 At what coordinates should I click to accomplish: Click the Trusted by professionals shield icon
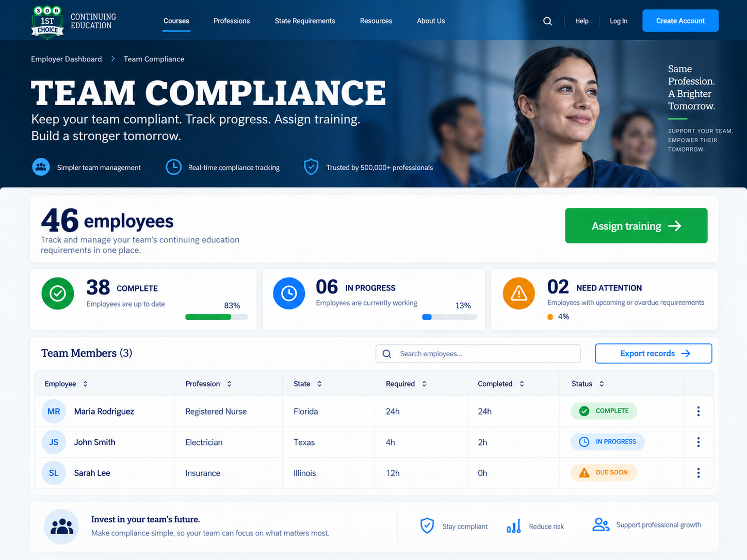pyautogui.click(x=311, y=167)
